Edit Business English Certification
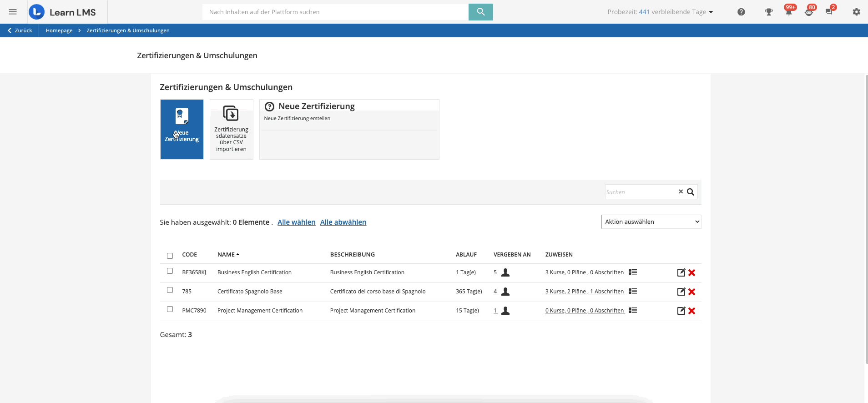Image resolution: width=868 pixels, height=403 pixels. coord(681,272)
